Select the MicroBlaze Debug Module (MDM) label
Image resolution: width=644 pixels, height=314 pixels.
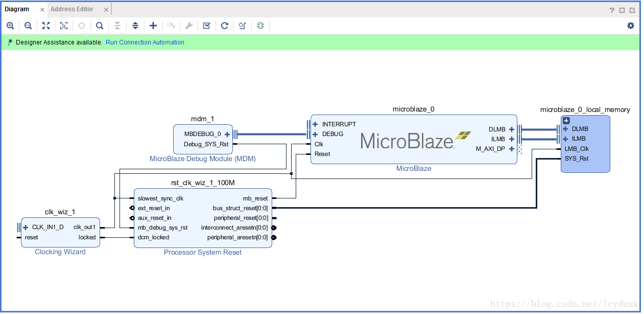pos(203,159)
